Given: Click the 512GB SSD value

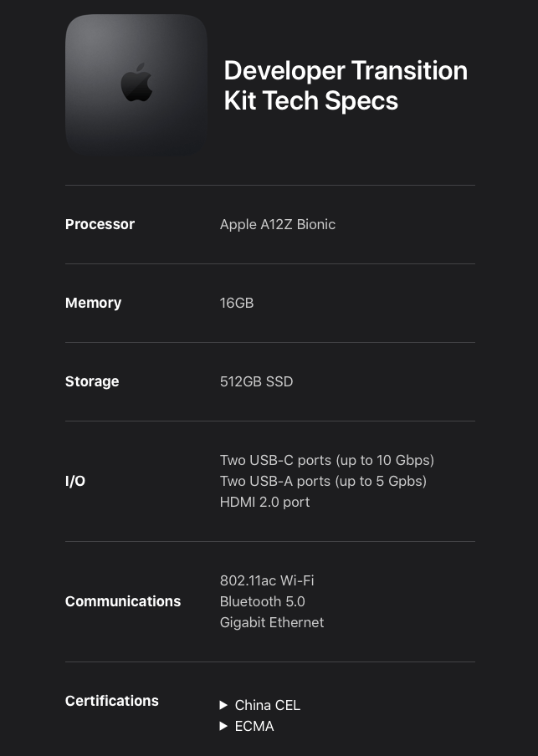Looking at the screenshot, I should pyautogui.click(x=256, y=381).
